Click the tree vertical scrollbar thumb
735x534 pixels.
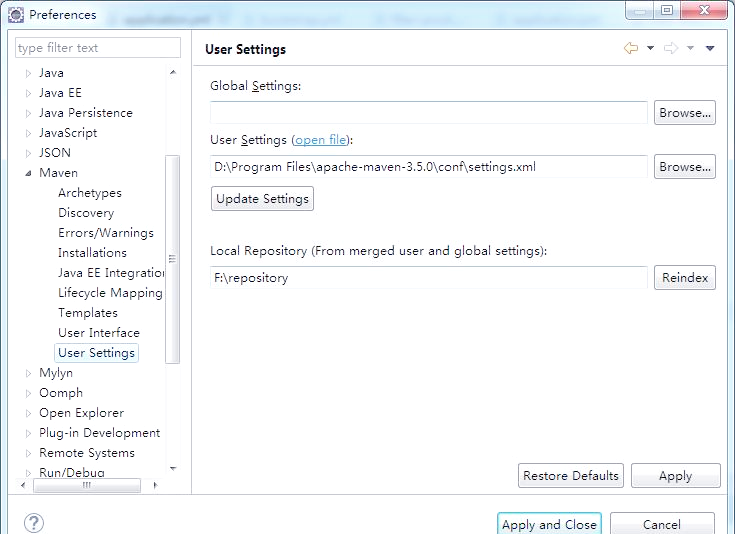coord(172,259)
